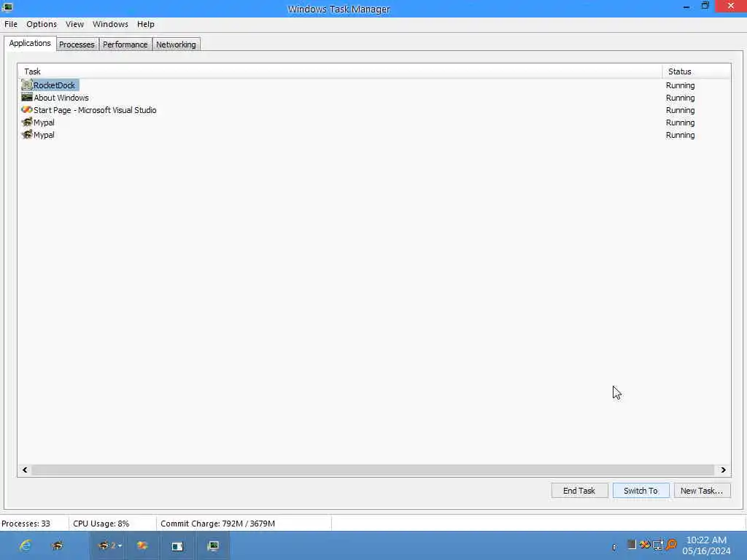The width and height of the screenshot is (747, 560).
Task: Click the right scroll arrow
Action: click(x=723, y=470)
